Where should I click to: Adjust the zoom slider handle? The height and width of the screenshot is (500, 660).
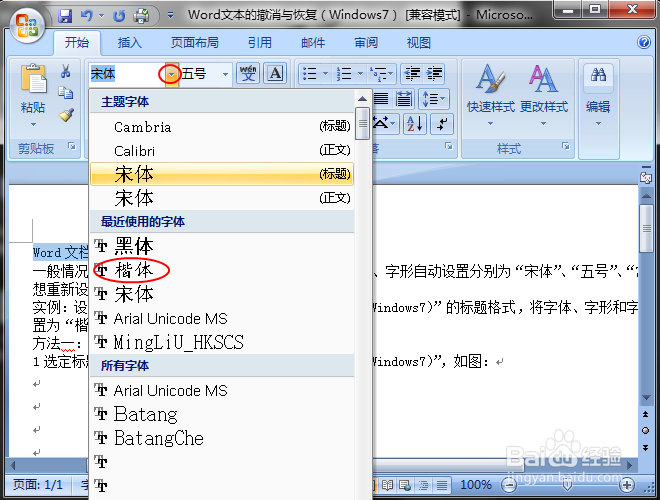coord(567,485)
